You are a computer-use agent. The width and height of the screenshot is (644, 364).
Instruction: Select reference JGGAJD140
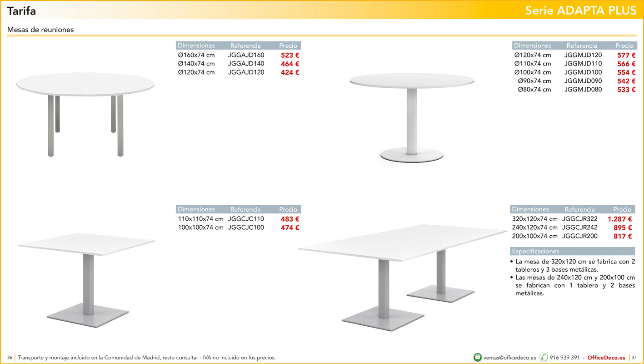coord(246,64)
